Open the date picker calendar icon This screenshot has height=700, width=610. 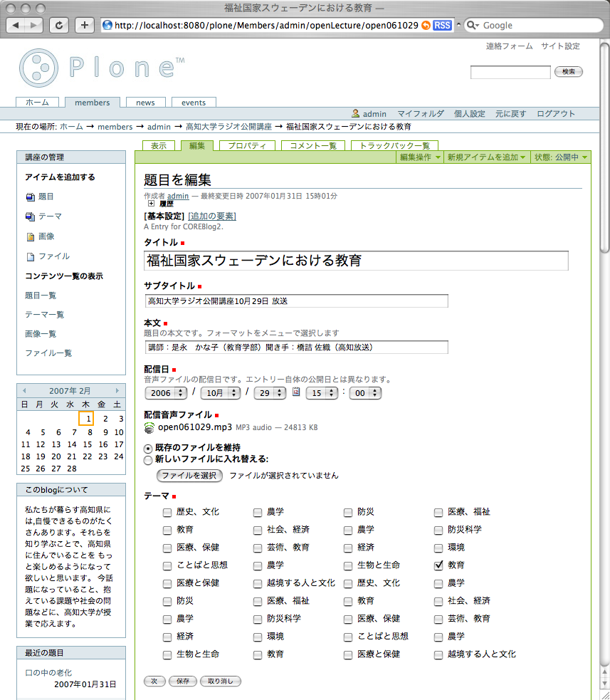tap(296, 392)
